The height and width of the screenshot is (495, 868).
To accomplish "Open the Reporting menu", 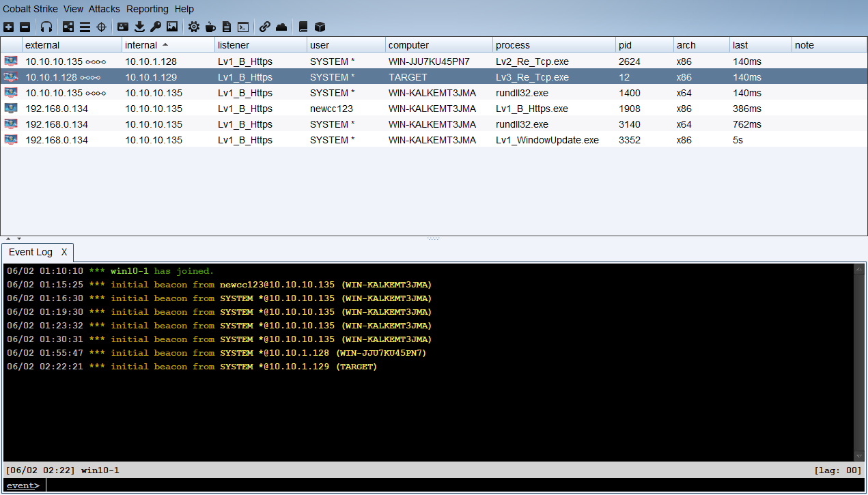I will point(148,9).
